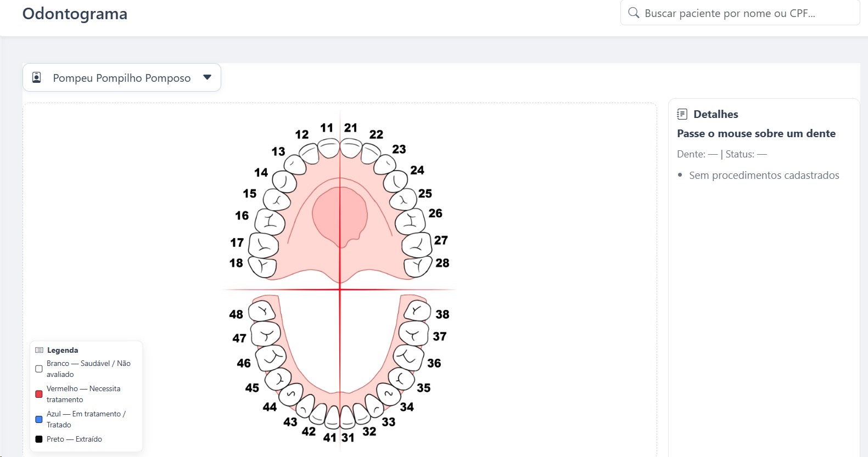Expand patient selector using the down arrow
This screenshot has width=868, height=457.
pos(207,77)
